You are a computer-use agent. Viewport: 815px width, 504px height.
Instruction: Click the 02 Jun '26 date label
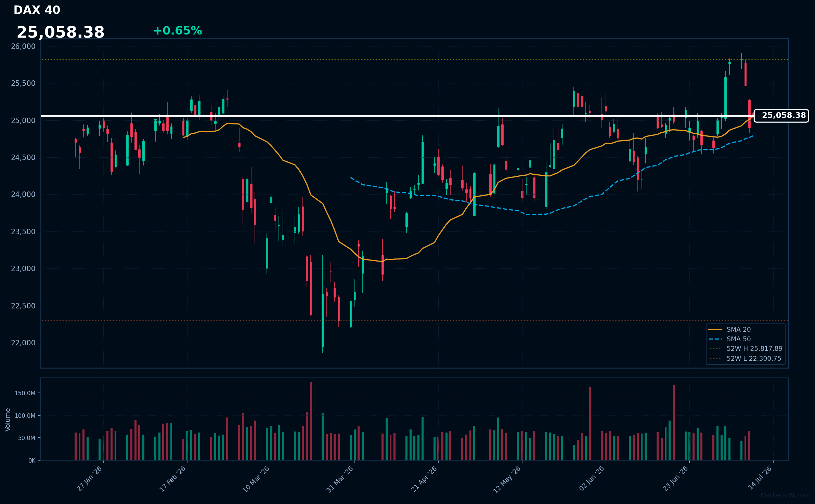click(592, 479)
